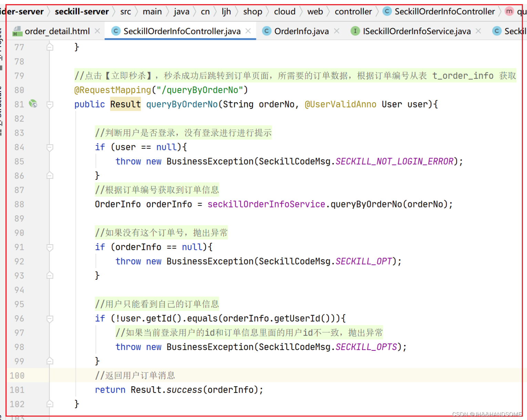This screenshot has height=420, width=527.
Task: Click the HTML file icon of order_detail.html
Action: coord(17,31)
